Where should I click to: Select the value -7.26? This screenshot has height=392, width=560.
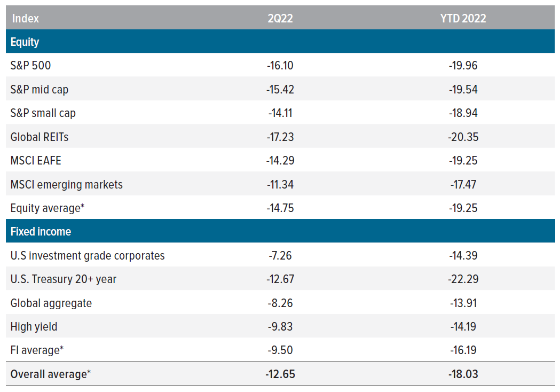pyautogui.click(x=280, y=255)
